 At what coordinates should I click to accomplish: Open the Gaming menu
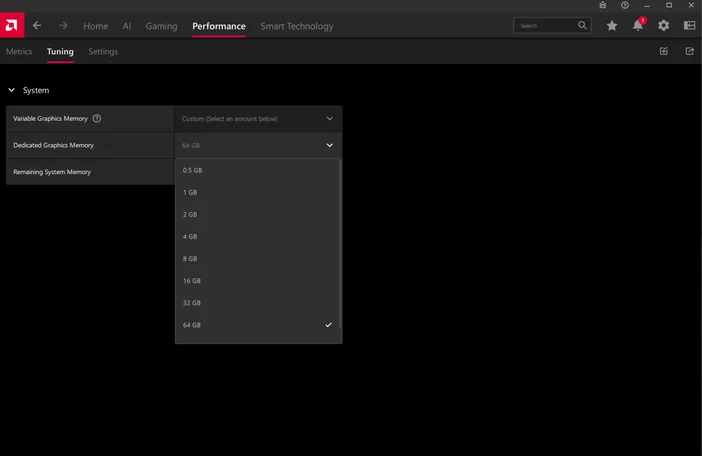pyautogui.click(x=161, y=26)
